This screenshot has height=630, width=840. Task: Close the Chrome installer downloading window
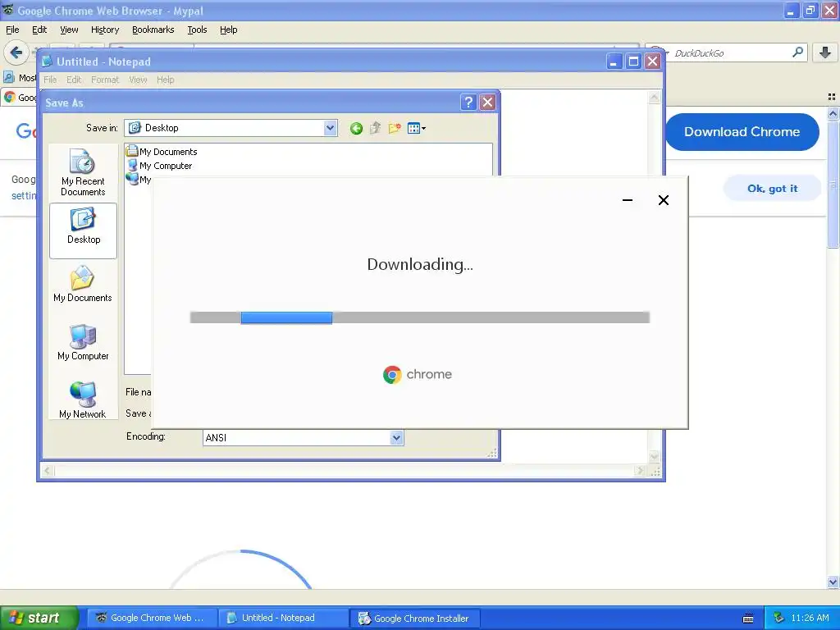pos(663,200)
